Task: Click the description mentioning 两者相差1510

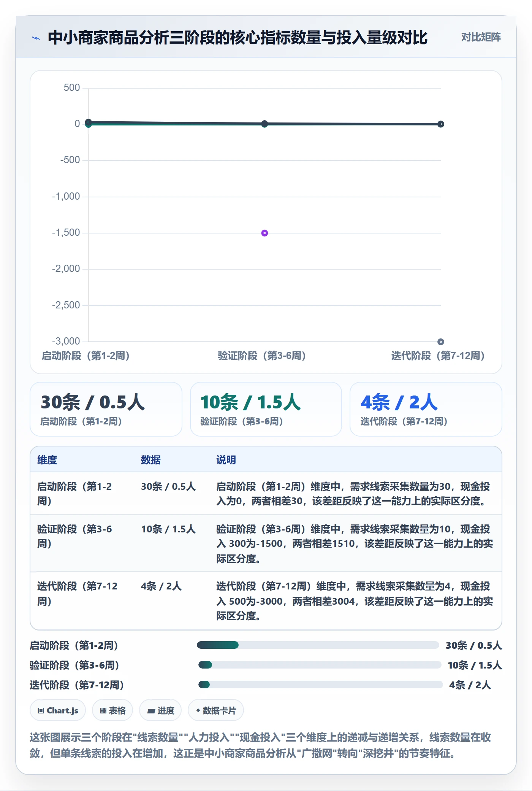Action: pos(355,543)
